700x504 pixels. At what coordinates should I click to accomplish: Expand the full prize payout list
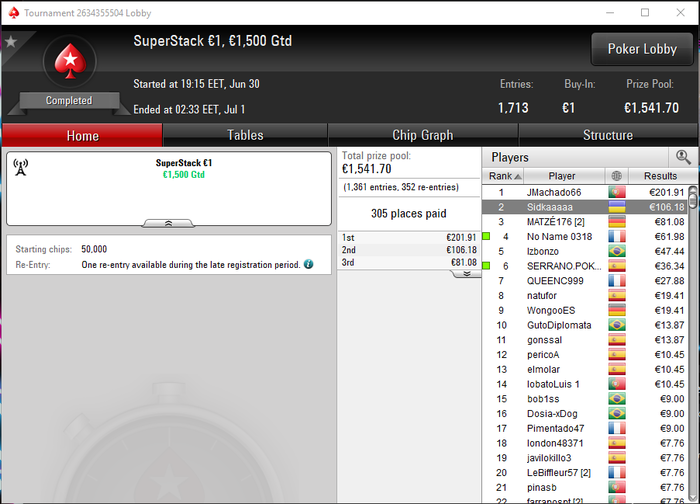point(467,274)
